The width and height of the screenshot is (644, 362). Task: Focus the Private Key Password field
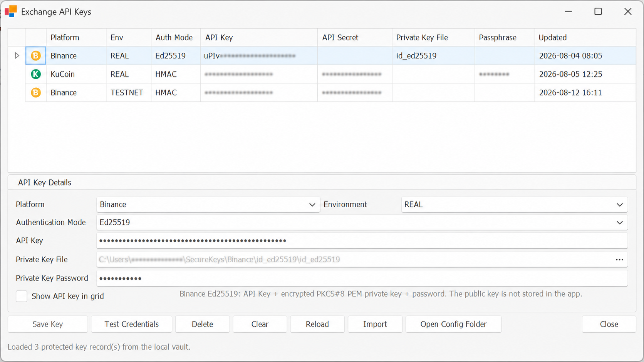click(x=362, y=278)
